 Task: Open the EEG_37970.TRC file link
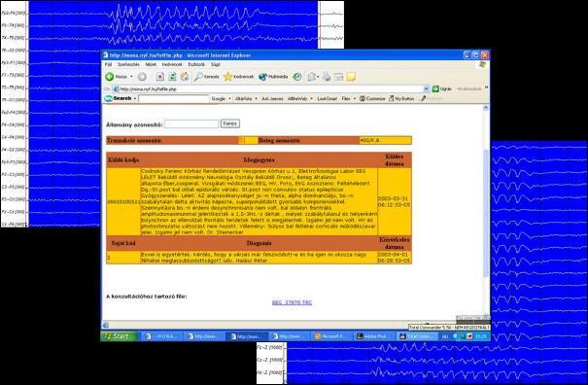(x=292, y=302)
